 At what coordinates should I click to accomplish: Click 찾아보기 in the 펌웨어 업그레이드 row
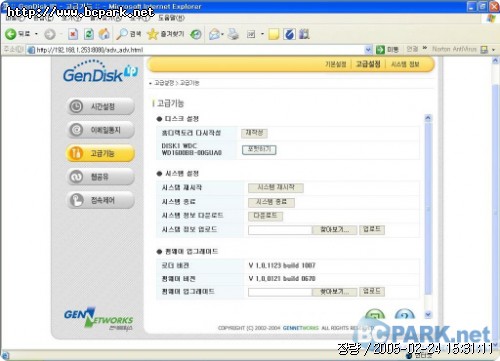click(334, 292)
